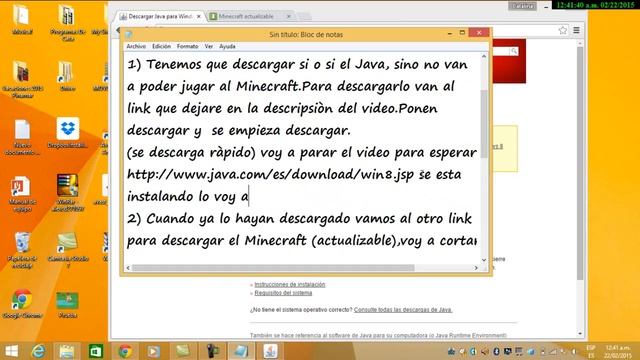
Task: Open the Formato menu in Notepad
Action: click(187, 47)
